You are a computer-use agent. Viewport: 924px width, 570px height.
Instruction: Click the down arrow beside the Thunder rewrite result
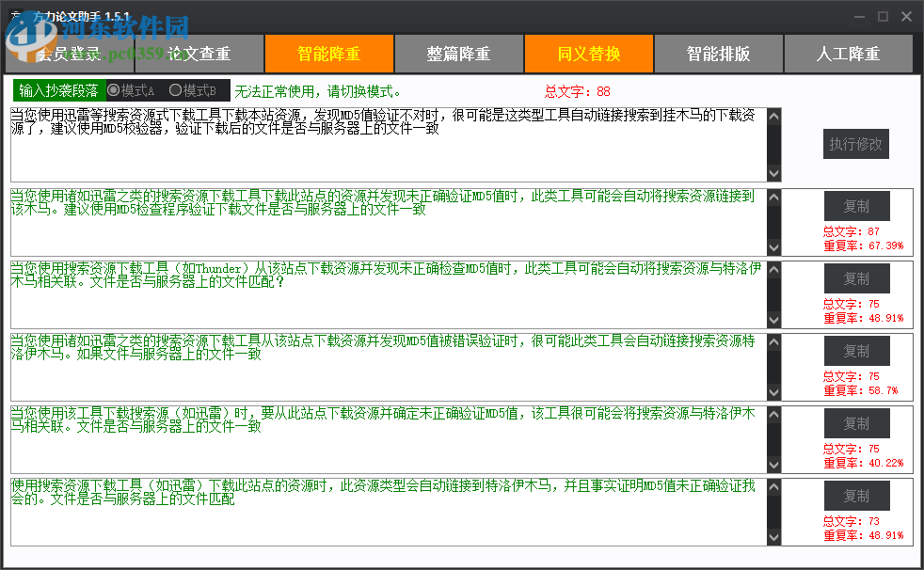click(x=773, y=319)
